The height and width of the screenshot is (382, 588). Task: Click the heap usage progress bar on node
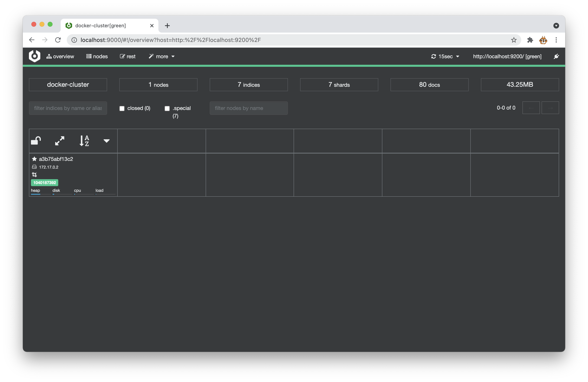(x=36, y=194)
